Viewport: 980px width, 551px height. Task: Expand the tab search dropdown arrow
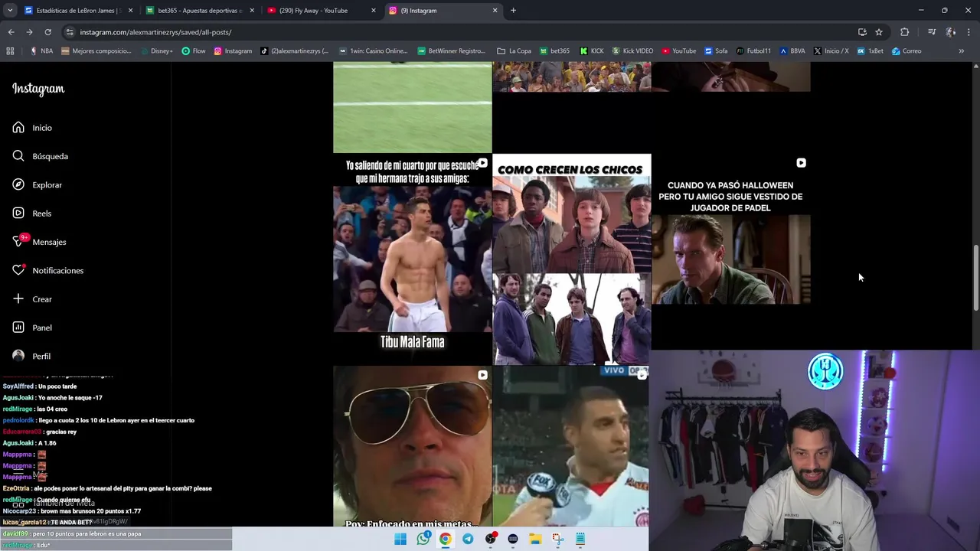coord(10,11)
